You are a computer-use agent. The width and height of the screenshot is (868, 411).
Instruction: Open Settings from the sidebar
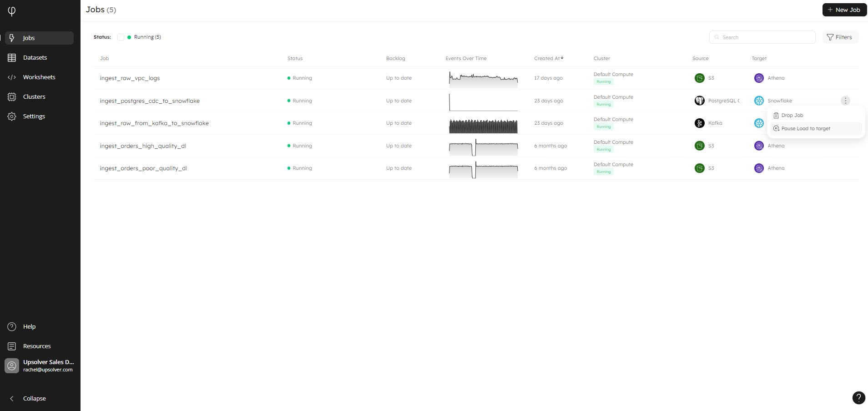tap(34, 117)
